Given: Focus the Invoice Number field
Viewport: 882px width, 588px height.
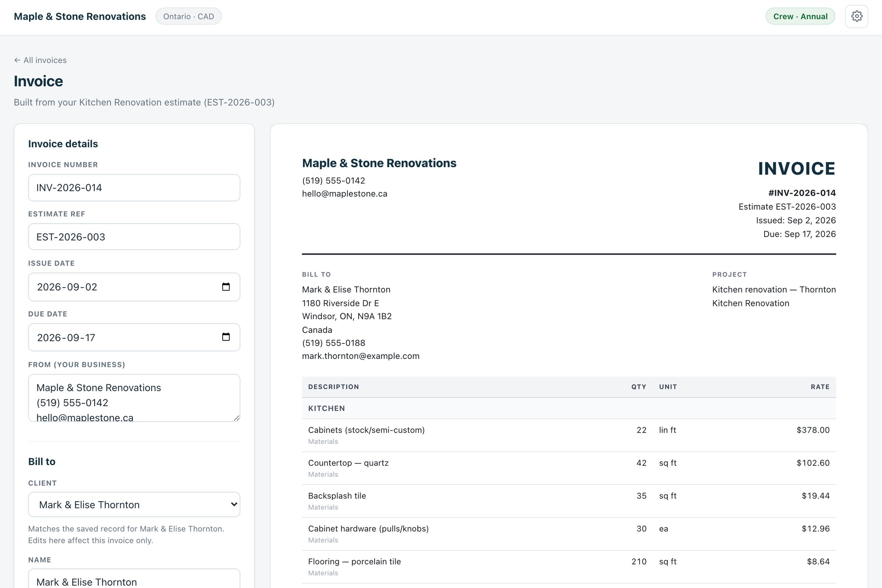Looking at the screenshot, I should point(134,187).
